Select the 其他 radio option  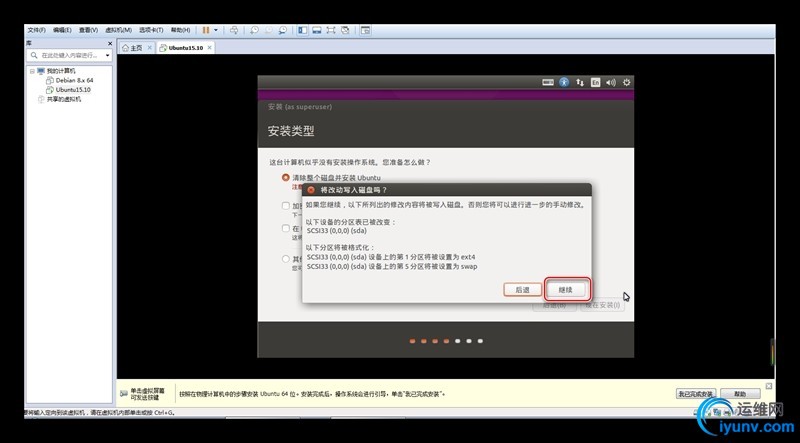tap(286, 259)
